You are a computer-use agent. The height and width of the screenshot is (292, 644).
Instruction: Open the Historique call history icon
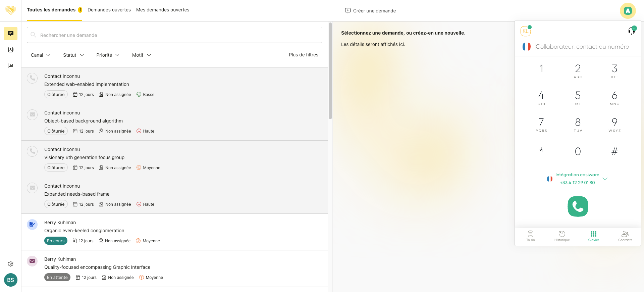[562, 236]
